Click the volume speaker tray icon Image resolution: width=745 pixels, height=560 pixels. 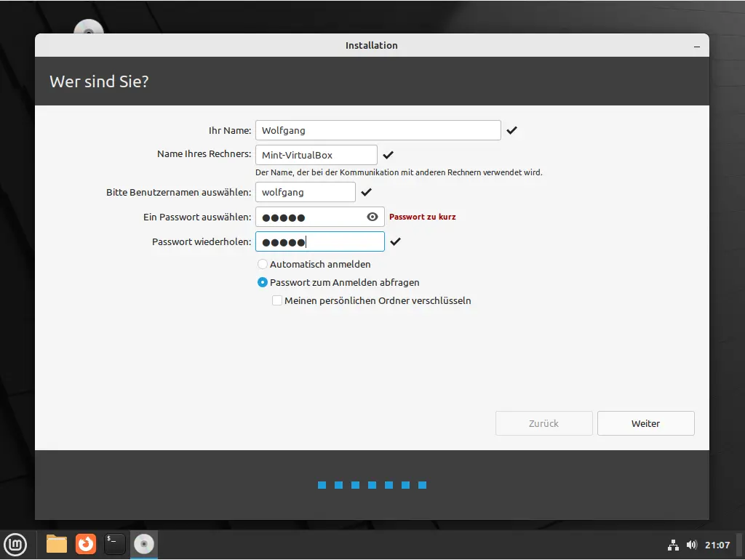[x=691, y=545]
